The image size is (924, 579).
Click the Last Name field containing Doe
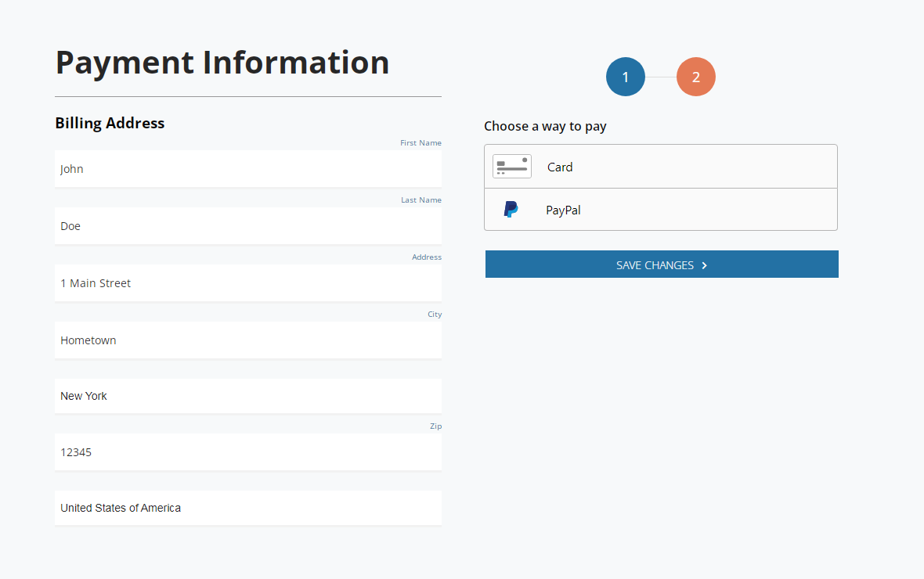point(247,226)
